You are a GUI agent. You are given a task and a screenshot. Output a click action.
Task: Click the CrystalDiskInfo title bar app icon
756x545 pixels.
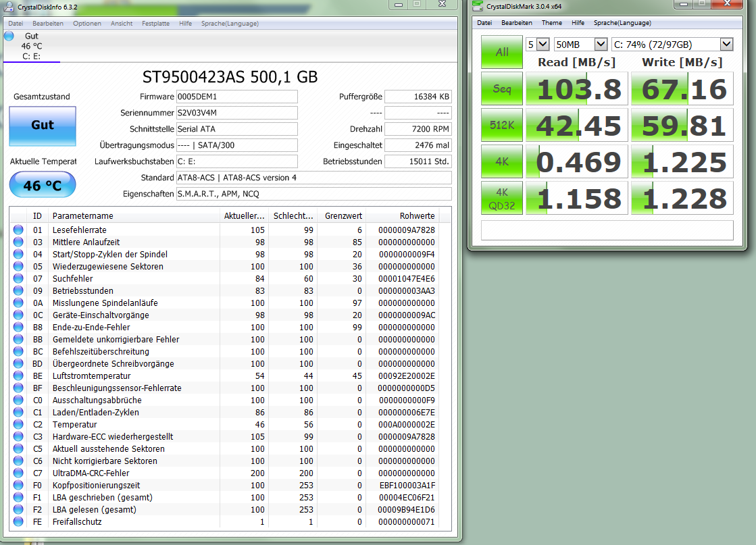coord(8,6)
